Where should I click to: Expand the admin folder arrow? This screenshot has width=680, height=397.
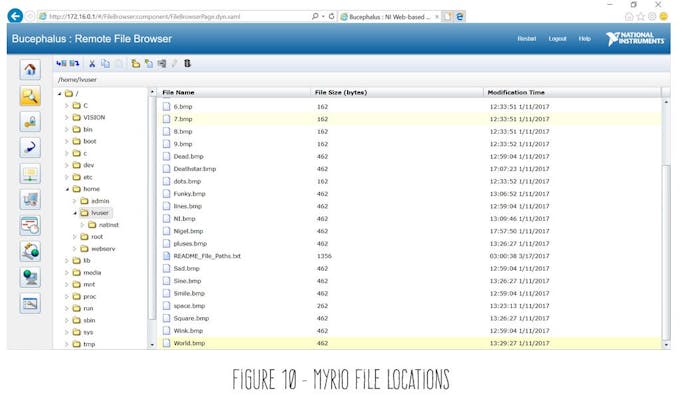click(x=75, y=201)
